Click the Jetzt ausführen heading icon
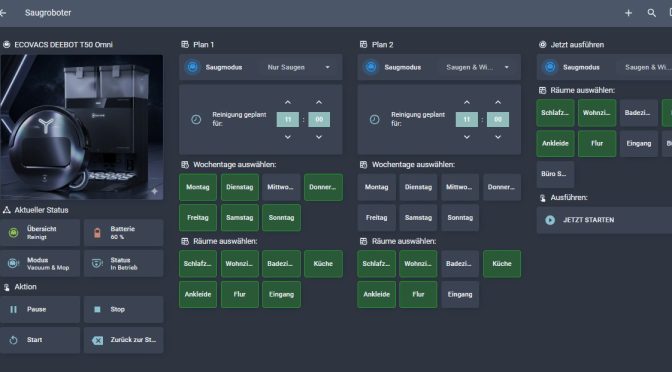Screen dimensions: 672x372 pyautogui.click(x=542, y=44)
